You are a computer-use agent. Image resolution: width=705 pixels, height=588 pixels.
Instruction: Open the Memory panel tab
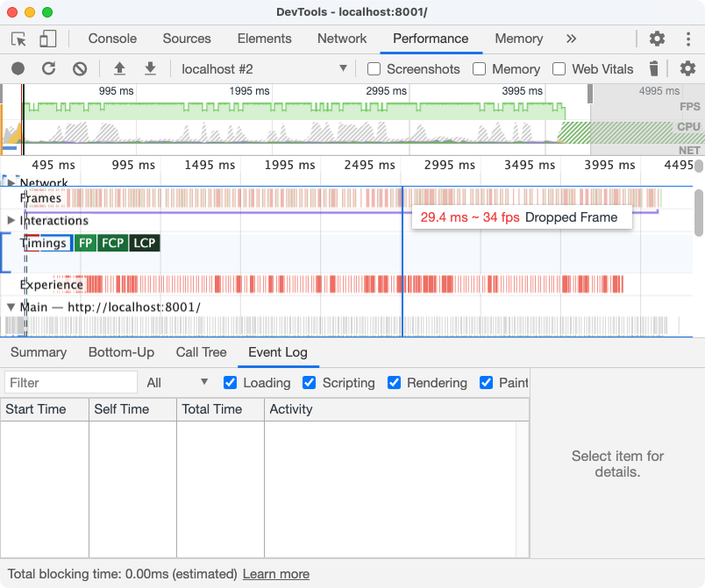click(x=518, y=39)
